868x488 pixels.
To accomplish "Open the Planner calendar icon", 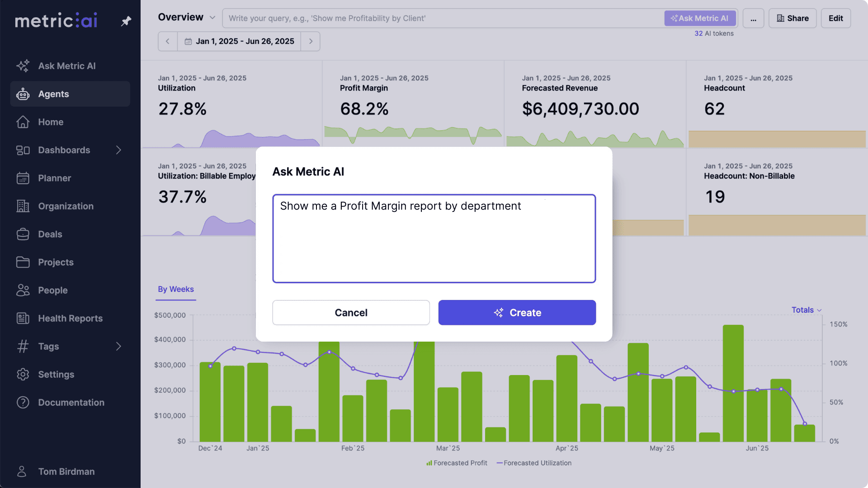I will pos(23,178).
